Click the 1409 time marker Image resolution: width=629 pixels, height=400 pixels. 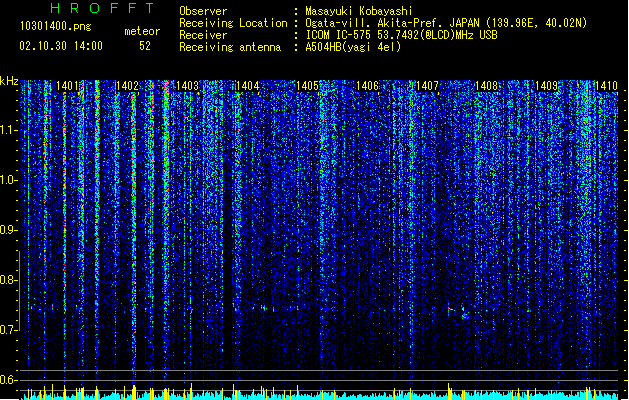(547, 86)
